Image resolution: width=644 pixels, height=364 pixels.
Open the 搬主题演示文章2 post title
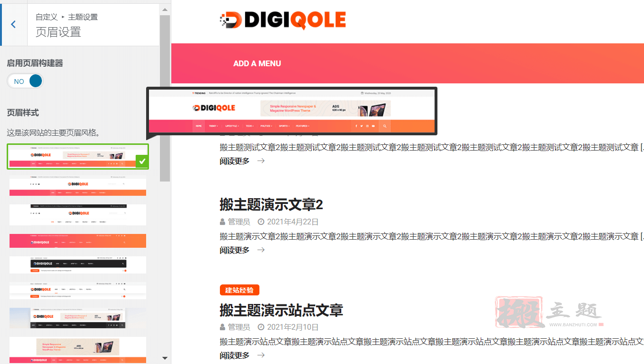click(271, 205)
